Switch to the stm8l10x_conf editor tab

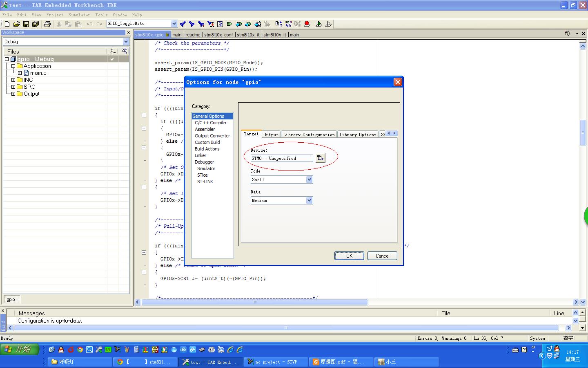[x=218, y=35]
